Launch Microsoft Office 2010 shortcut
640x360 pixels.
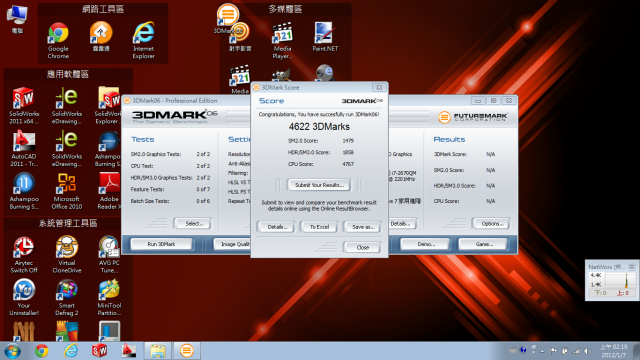click(x=67, y=191)
